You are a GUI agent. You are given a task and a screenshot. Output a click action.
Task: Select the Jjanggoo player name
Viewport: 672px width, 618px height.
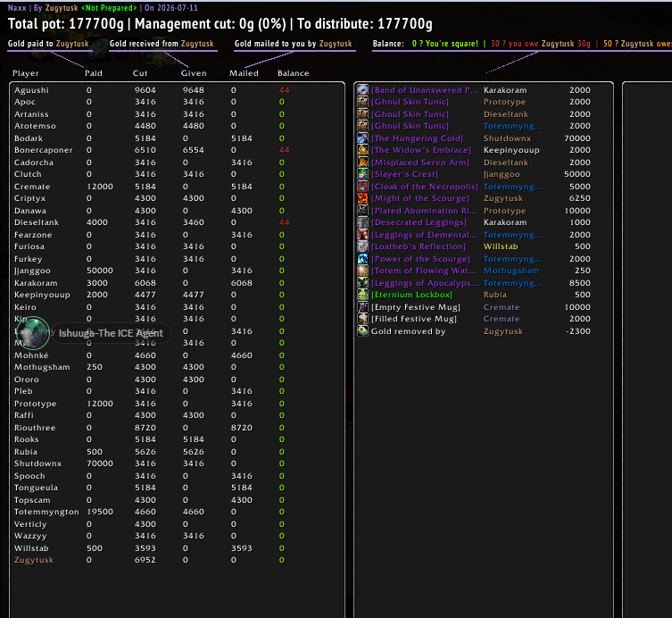click(32, 271)
